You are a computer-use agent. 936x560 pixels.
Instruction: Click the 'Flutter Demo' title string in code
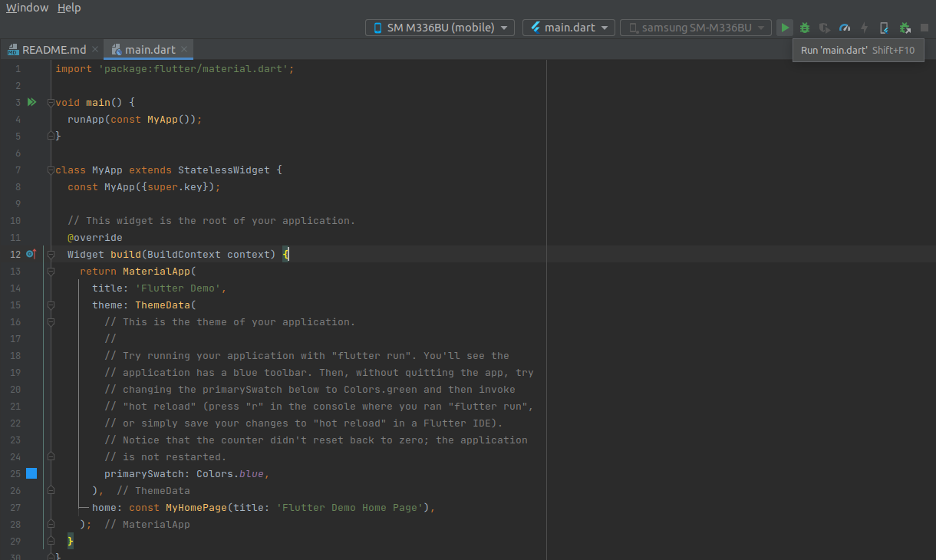[x=180, y=288]
